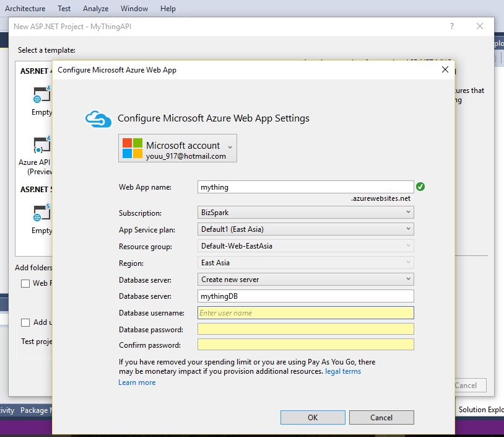Close the Configure Microsoft Azure Web App dialog
This screenshot has height=437, width=504.
click(x=445, y=70)
